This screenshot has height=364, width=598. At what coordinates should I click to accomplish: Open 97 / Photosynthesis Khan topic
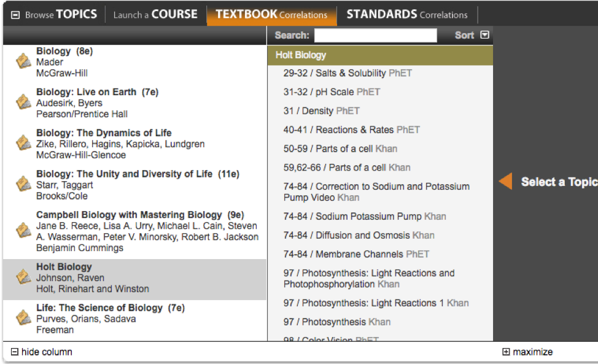click(336, 322)
